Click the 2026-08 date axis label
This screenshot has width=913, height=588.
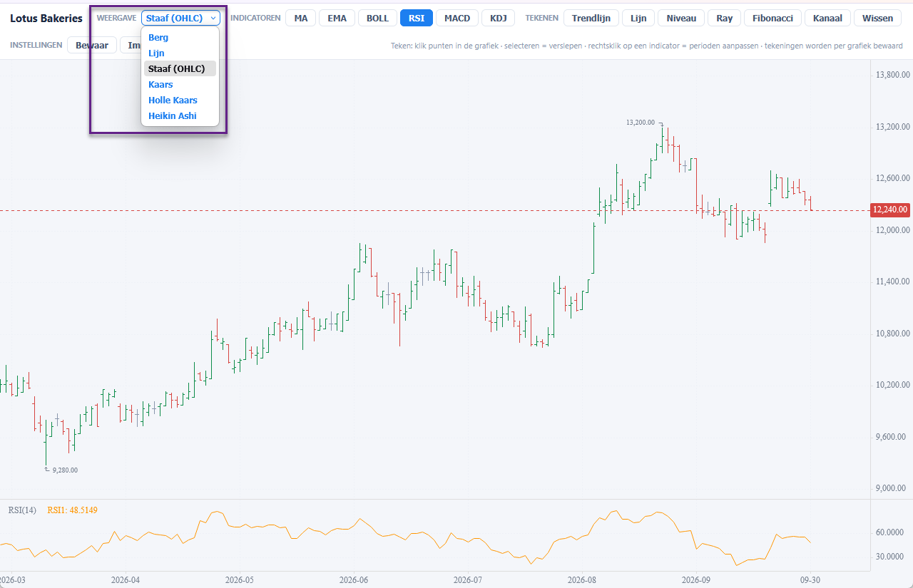pos(583,580)
